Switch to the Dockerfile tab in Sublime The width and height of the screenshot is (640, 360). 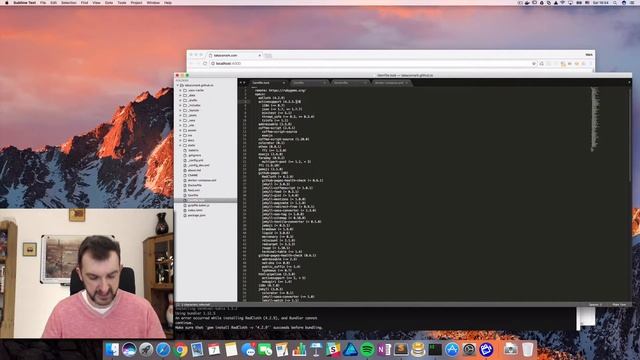click(350, 83)
